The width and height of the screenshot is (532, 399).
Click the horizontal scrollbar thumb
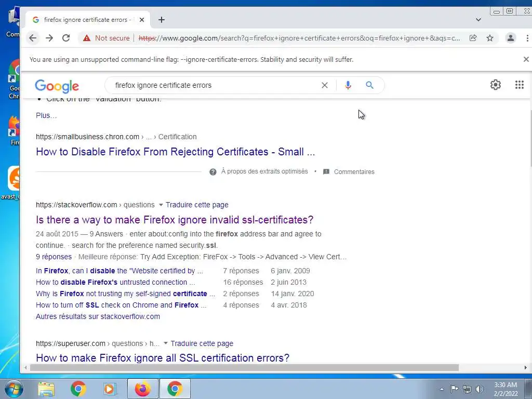tap(244, 367)
